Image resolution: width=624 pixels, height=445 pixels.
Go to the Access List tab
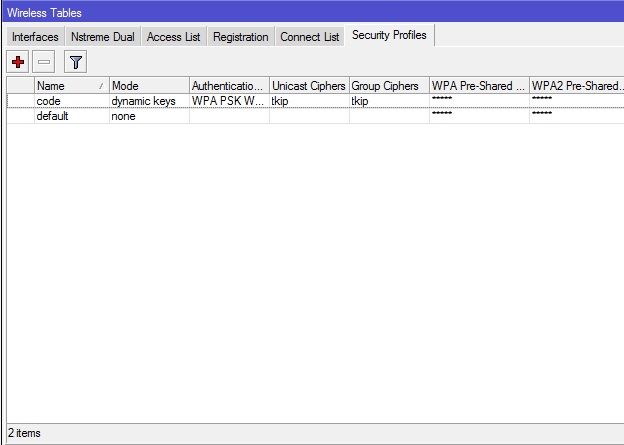pyautogui.click(x=174, y=37)
